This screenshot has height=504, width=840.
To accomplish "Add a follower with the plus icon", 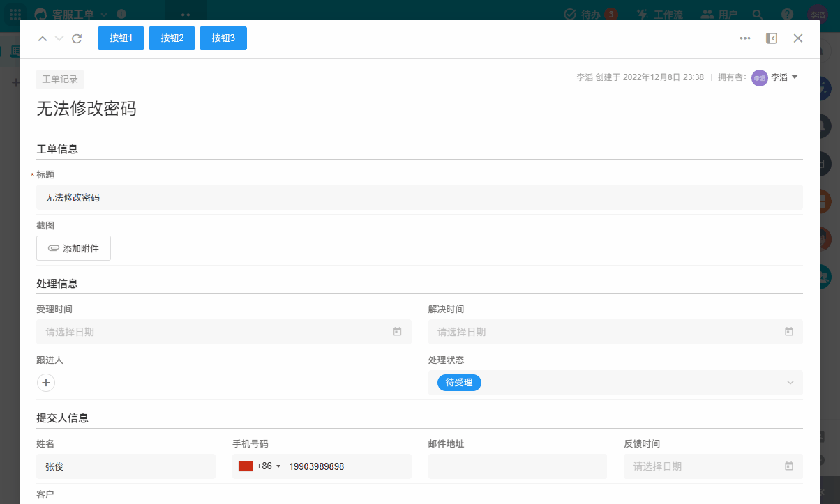I will (46, 383).
